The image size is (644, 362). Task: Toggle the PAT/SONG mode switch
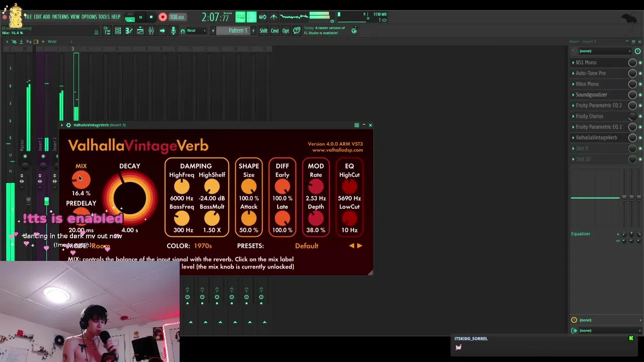click(x=130, y=17)
